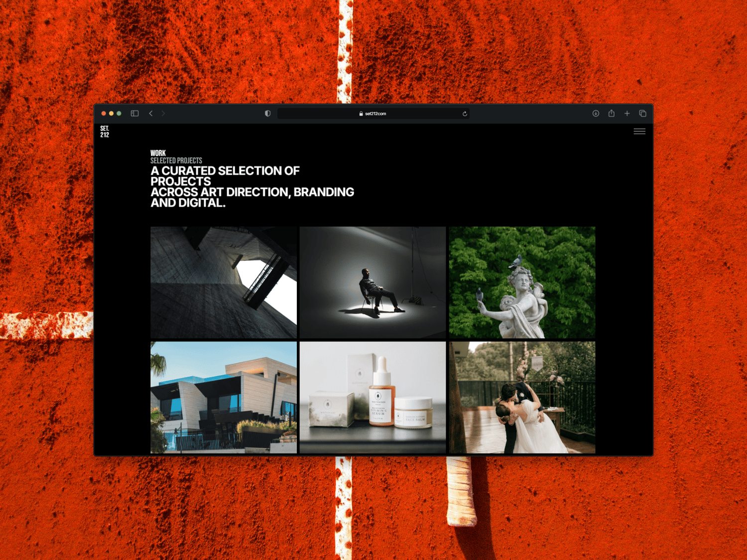747x560 pixels.
Task: Click the padlock icon in address bar
Action: point(361,113)
